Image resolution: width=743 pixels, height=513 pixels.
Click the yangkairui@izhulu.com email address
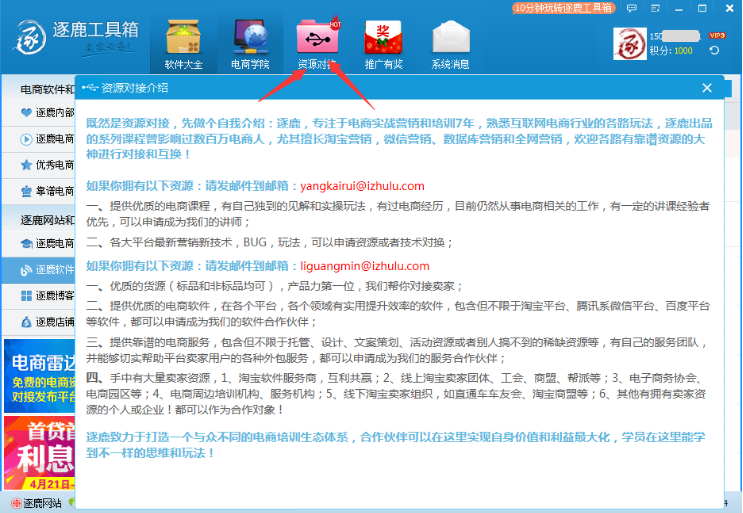[x=362, y=186]
